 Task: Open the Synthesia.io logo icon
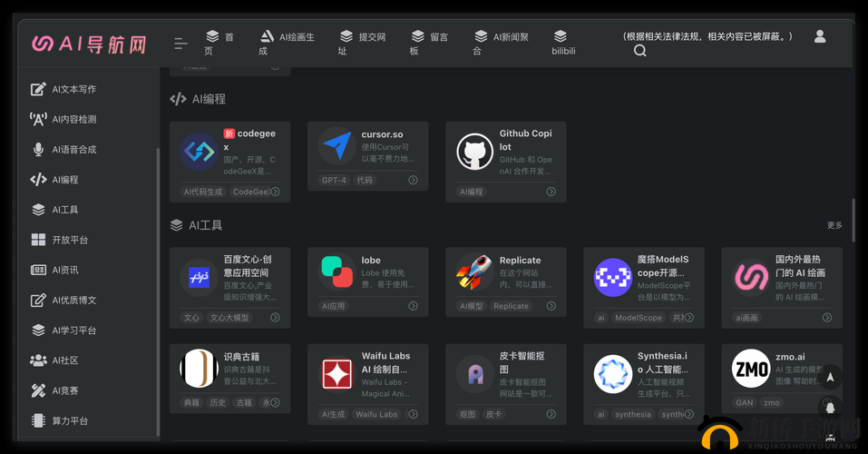point(613,373)
